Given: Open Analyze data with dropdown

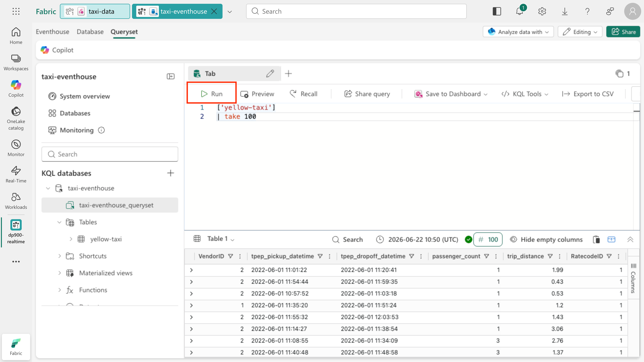Looking at the screenshot, I should [518, 32].
